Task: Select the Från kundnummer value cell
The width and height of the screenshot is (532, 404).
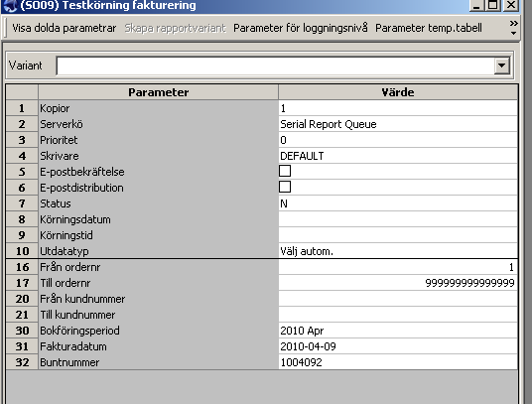Action: tap(398, 299)
